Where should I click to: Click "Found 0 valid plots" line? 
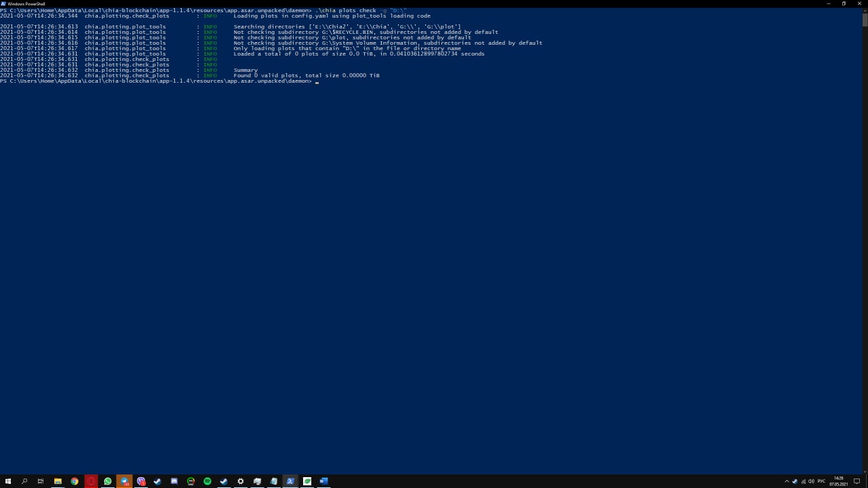point(307,75)
